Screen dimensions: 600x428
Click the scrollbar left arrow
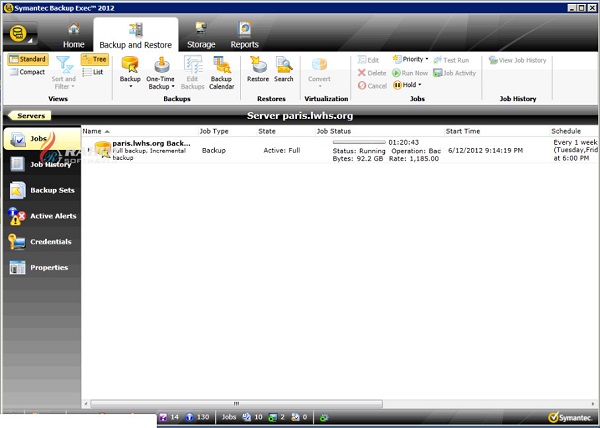coord(86,404)
